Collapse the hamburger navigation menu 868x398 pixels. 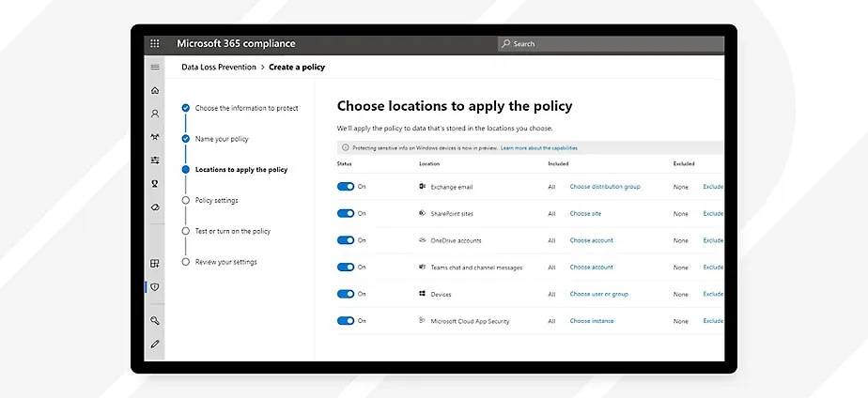(155, 67)
